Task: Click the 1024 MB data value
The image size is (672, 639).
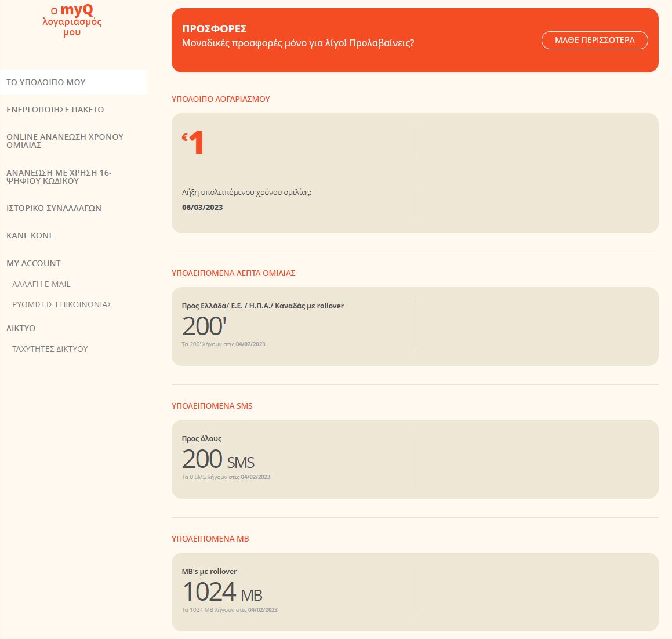Action: coord(222,592)
